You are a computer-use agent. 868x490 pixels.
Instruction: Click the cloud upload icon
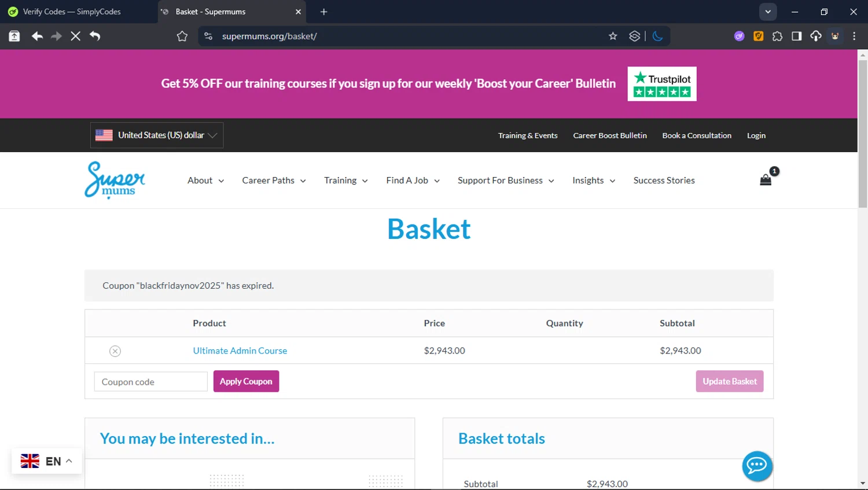pos(815,36)
